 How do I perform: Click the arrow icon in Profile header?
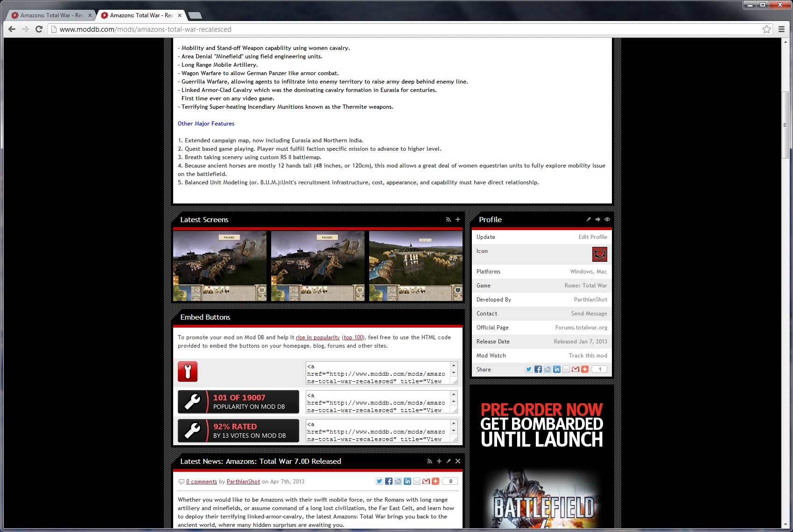click(598, 219)
